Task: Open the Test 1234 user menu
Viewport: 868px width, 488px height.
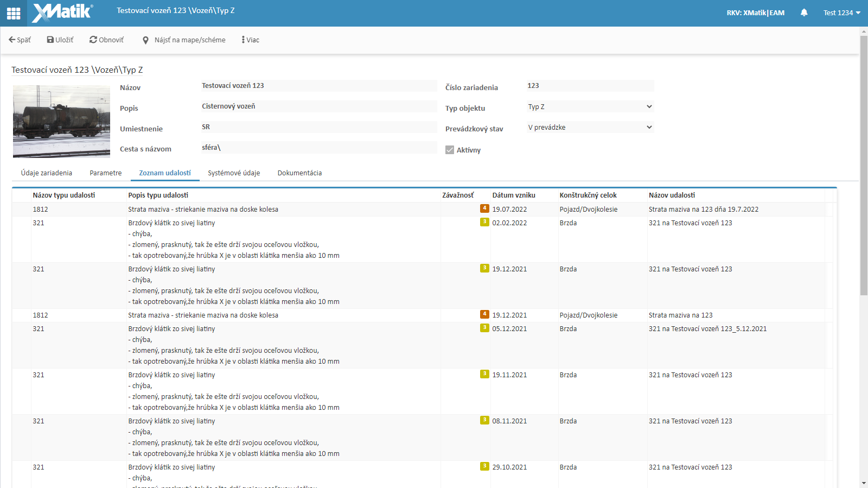Action: (841, 12)
